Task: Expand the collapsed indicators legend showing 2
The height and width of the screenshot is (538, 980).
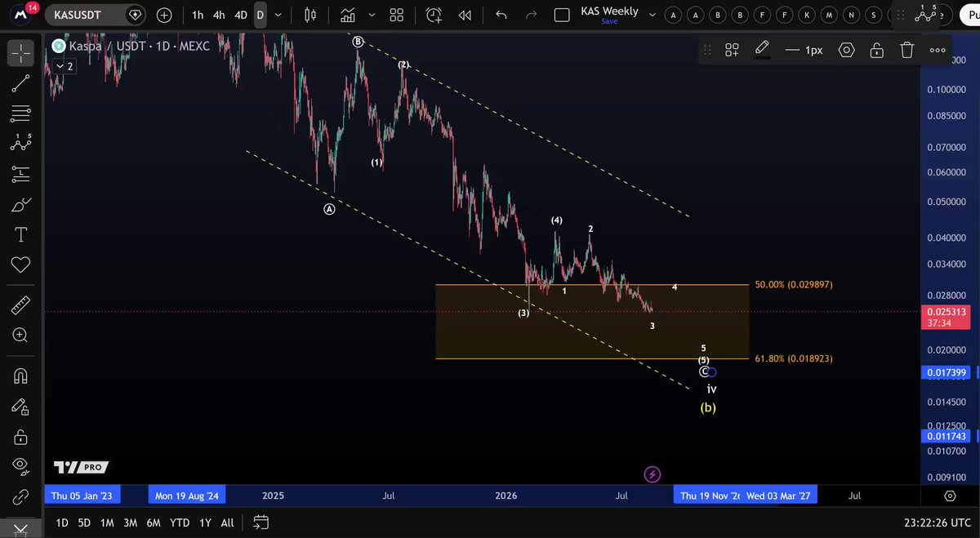Action: point(65,66)
